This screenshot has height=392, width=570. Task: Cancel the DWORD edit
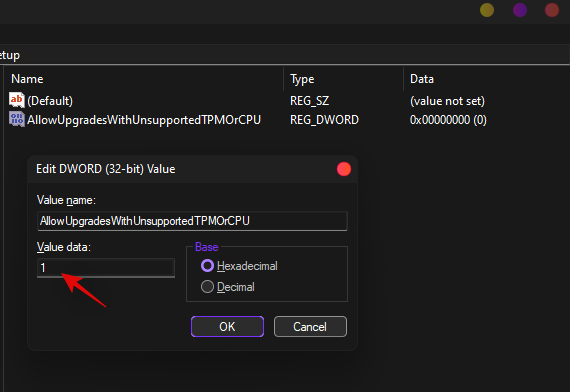(x=310, y=327)
